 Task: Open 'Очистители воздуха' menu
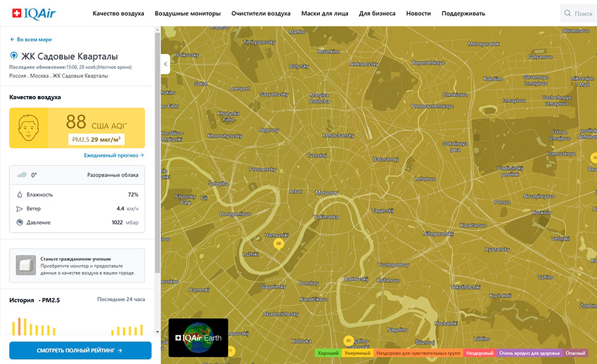pyautogui.click(x=261, y=13)
